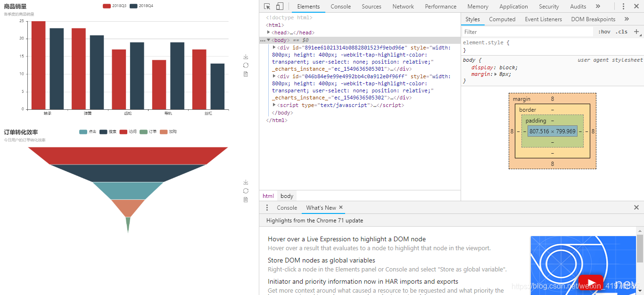This screenshot has height=295, width=644.
Task: Toggle the 订单 funnel legend item
Action: (149, 131)
